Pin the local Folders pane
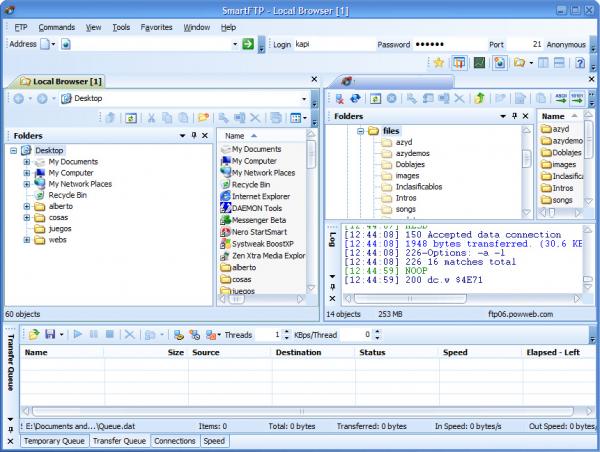 coord(194,135)
